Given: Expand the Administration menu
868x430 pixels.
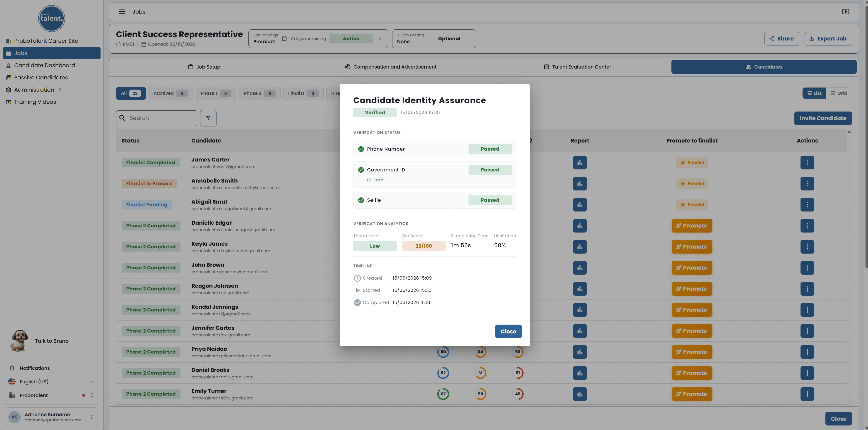Looking at the screenshot, I should tap(52, 90).
